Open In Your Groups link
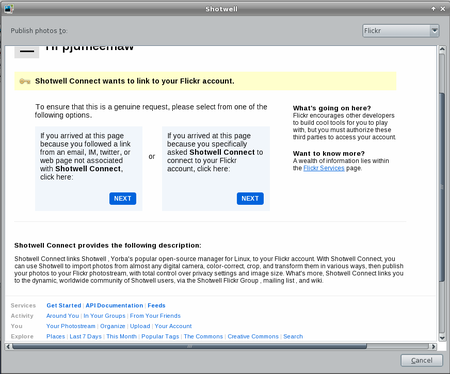Viewport: 450px width, 374px height. pyautogui.click(x=104, y=316)
